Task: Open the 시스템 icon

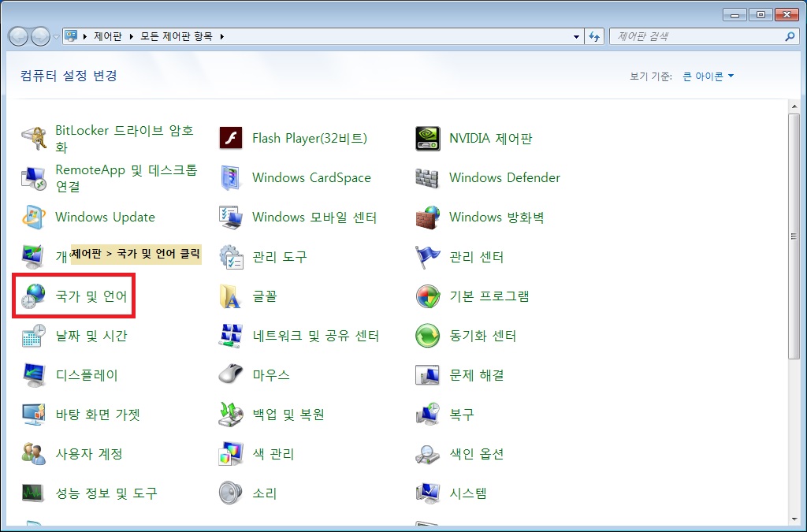Action: pyautogui.click(x=428, y=493)
